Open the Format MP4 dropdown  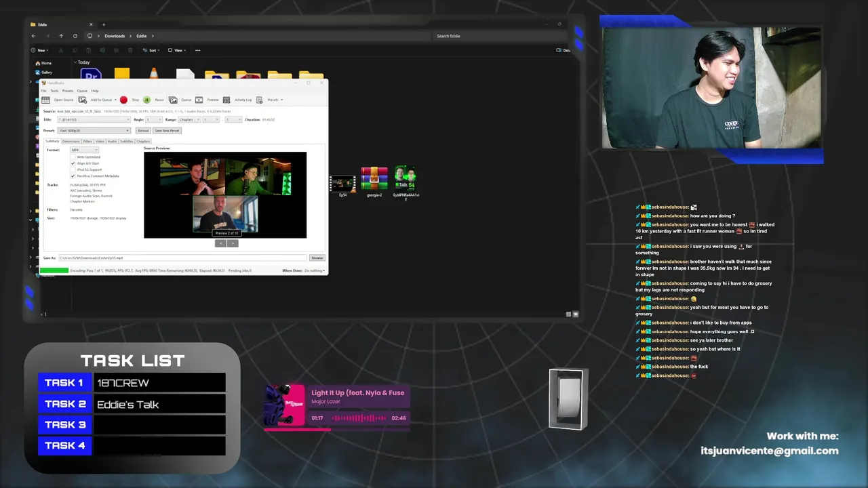point(84,150)
